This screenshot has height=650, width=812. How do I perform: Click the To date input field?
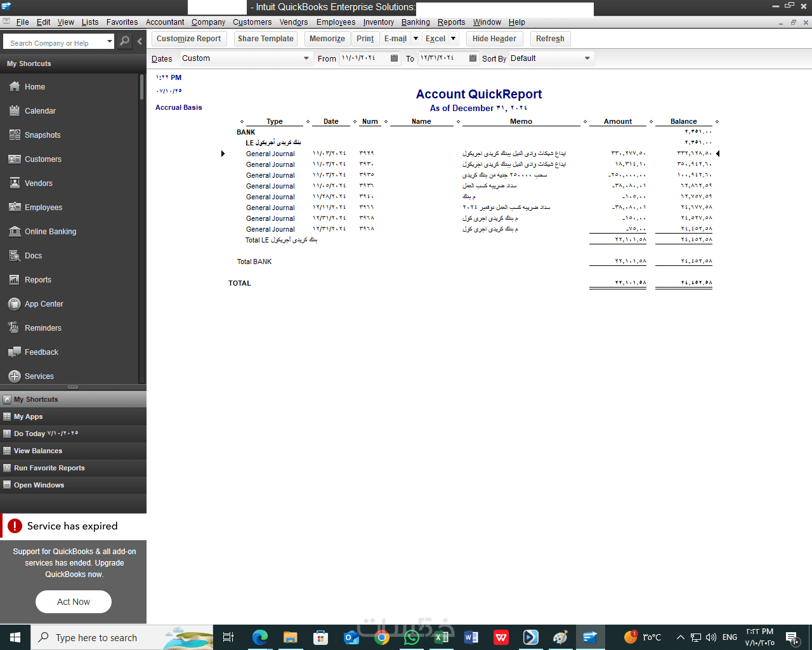pyautogui.click(x=443, y=58)
